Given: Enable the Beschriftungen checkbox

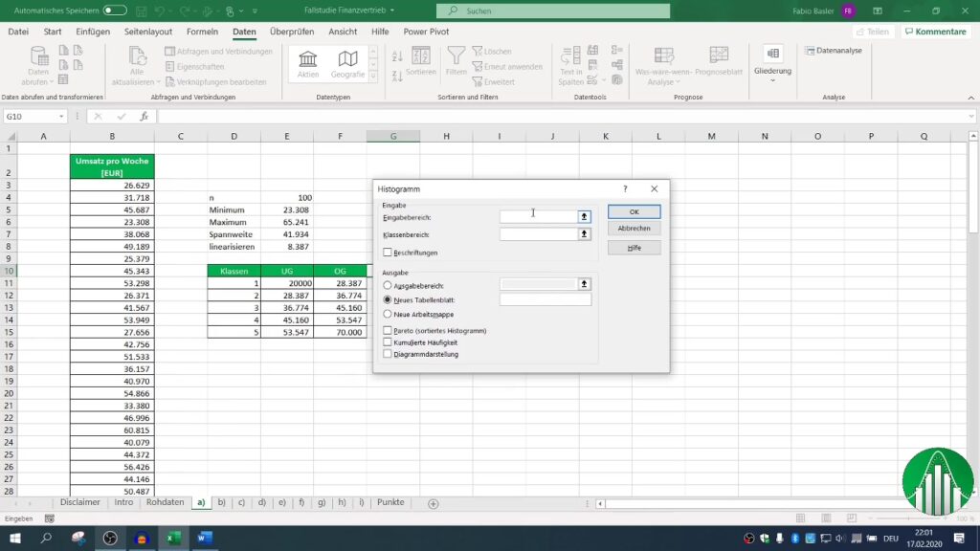Looking at the screenshot, I should pos(388,253).
